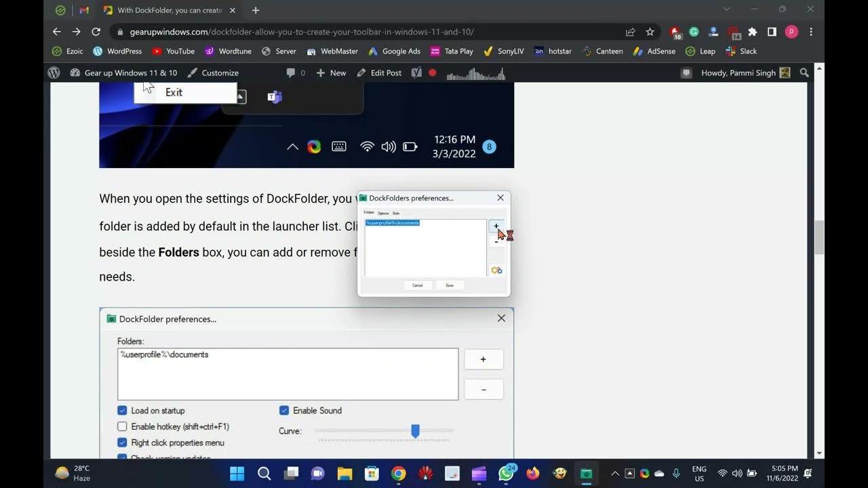Show hidden system tray icons
The width and height of the screenshot is (868, 488).
[x=615, y=473]
